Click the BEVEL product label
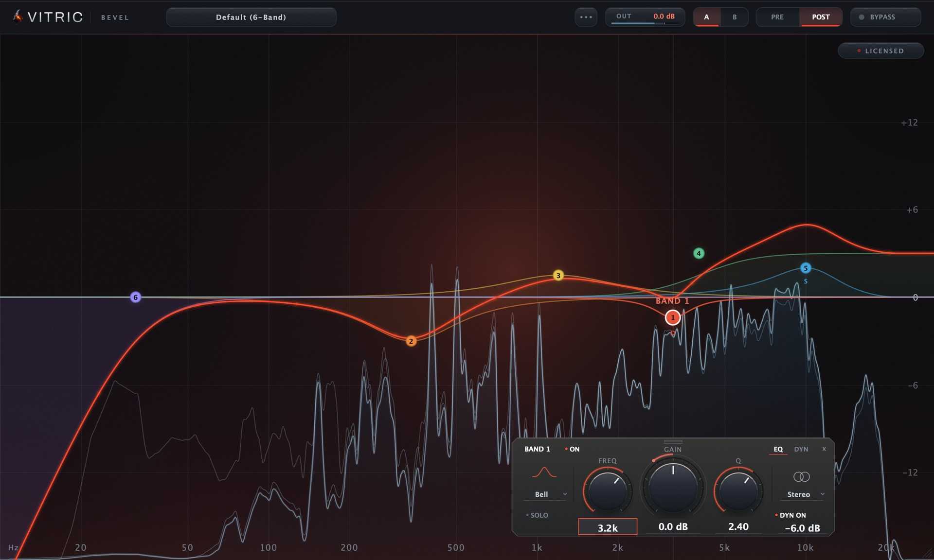This screenshot has height=560, width=934. point(115,17)
